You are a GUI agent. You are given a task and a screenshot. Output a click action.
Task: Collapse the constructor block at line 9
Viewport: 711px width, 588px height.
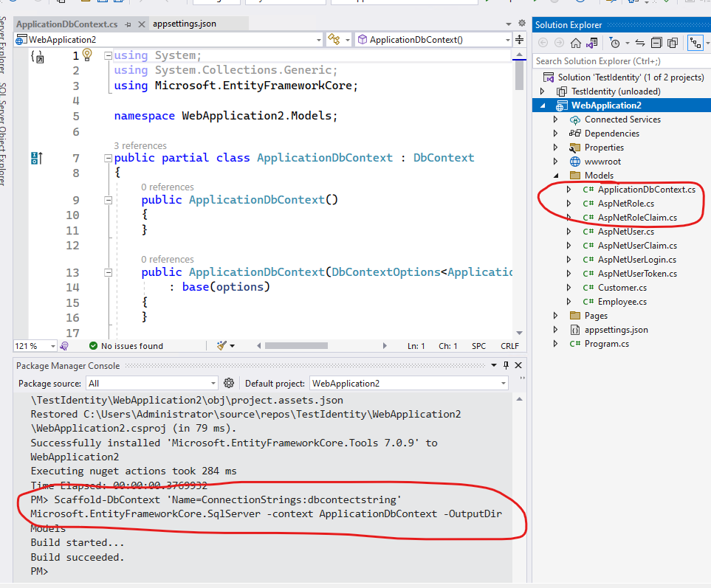point(108,200)
